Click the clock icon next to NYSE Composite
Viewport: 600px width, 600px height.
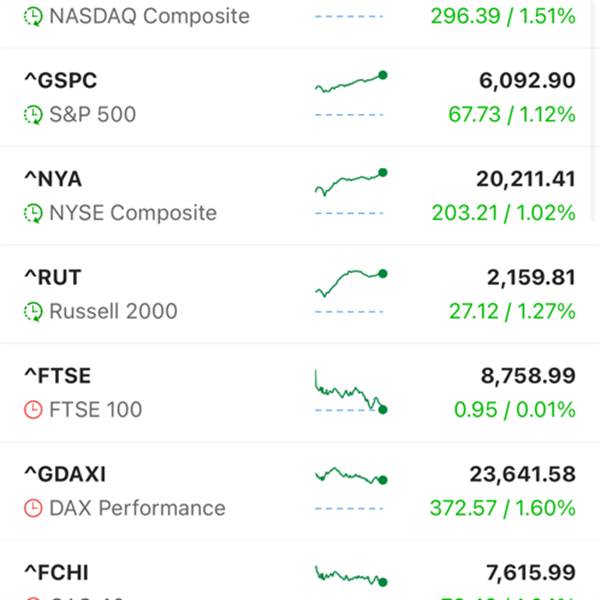pyautogui.click(x=33, y=213)
